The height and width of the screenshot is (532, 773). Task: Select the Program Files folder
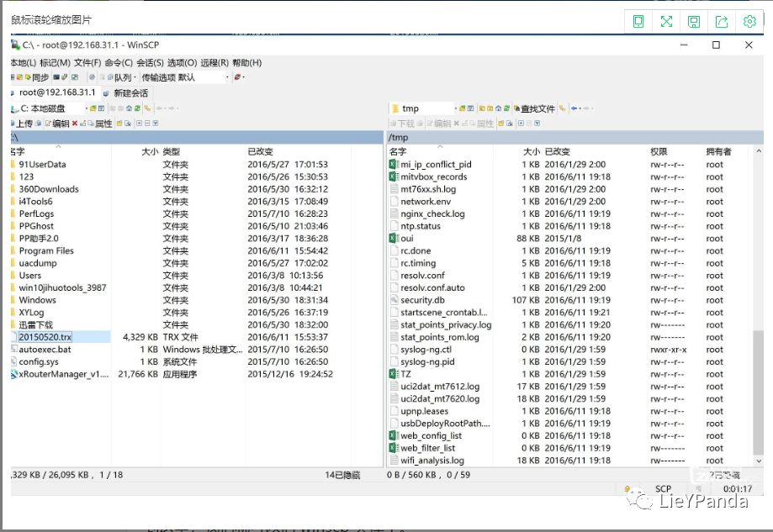pyautogui.click(x=46, y=250)
